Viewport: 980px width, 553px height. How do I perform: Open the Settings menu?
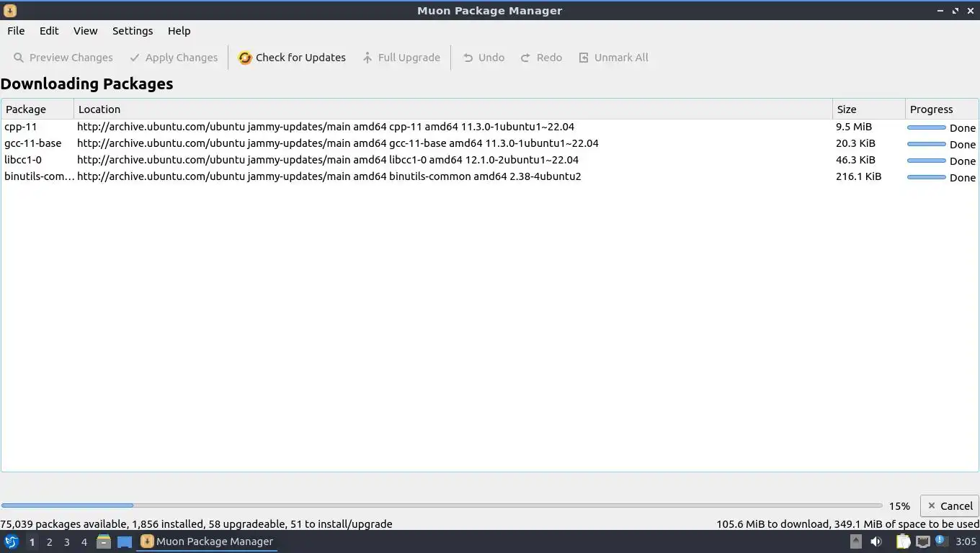[x=133, y=31]
